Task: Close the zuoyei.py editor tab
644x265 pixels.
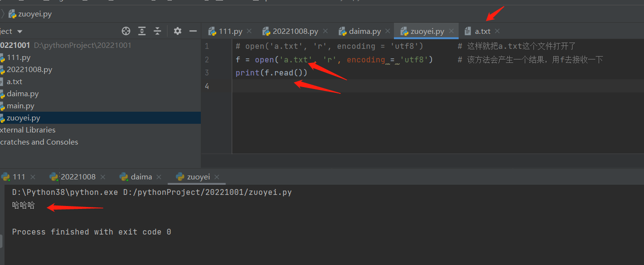Action: pos(451,31)
